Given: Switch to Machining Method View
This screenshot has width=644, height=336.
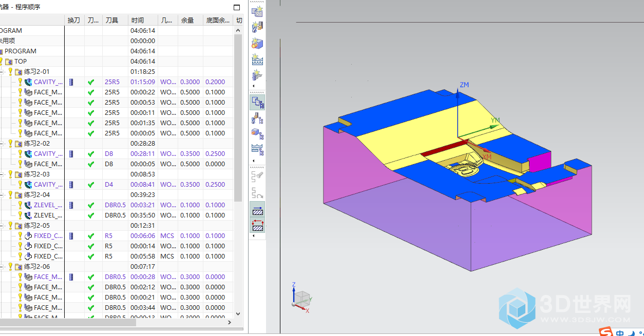Looking at the screenshot, I should tap(257, 150).
